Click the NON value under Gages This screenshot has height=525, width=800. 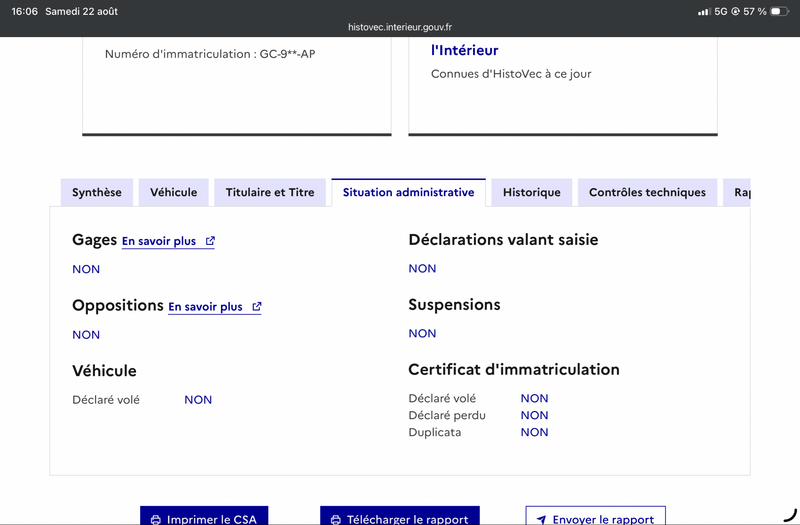86,269
